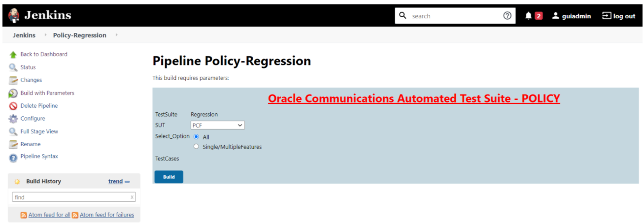Image resolution: width=644 pixels, height=224 pixels.
Task: Click the Full Stage View magnifier icon
Action: pos(13,131)
